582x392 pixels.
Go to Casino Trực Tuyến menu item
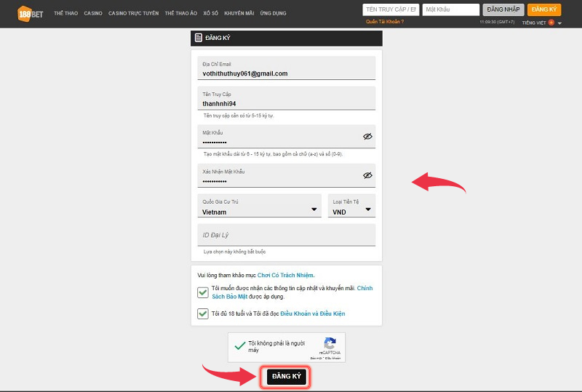[x=133, y=13]
